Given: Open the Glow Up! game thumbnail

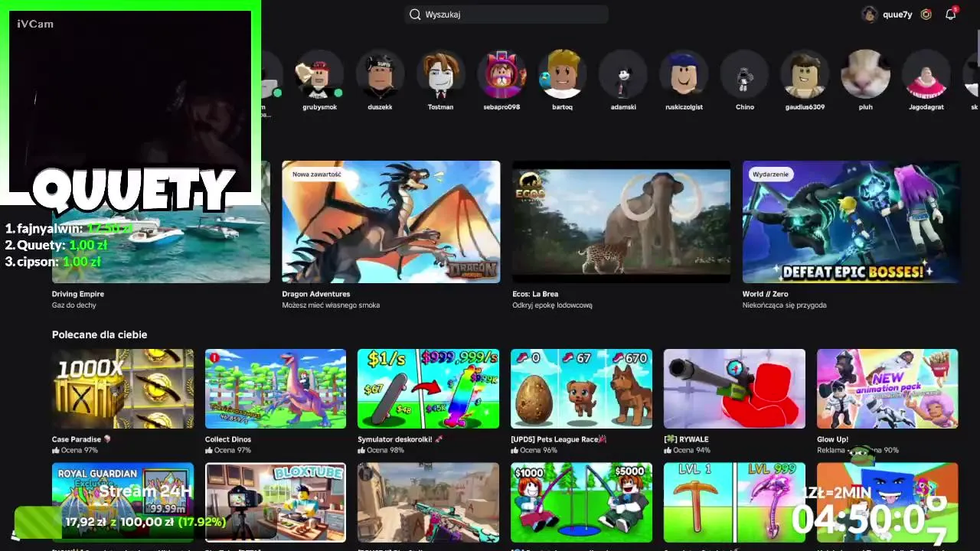Looking at the screenshot, I should click(887, 389).
